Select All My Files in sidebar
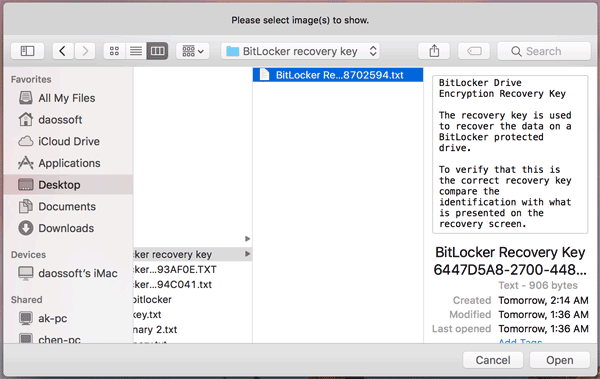 (67, 98)
